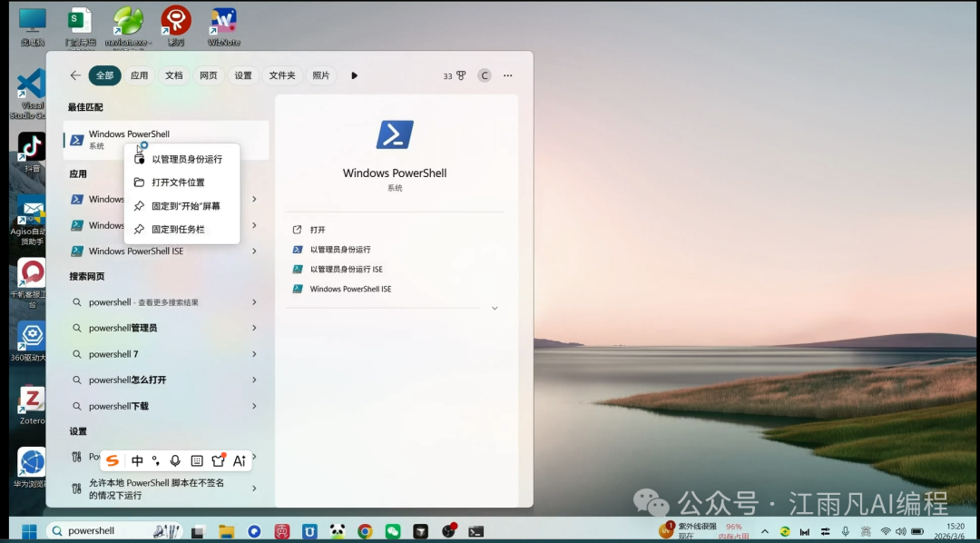Open Google Chrome from the taskbar
This screenshot has width=980, height=543.
click(365, 531)
